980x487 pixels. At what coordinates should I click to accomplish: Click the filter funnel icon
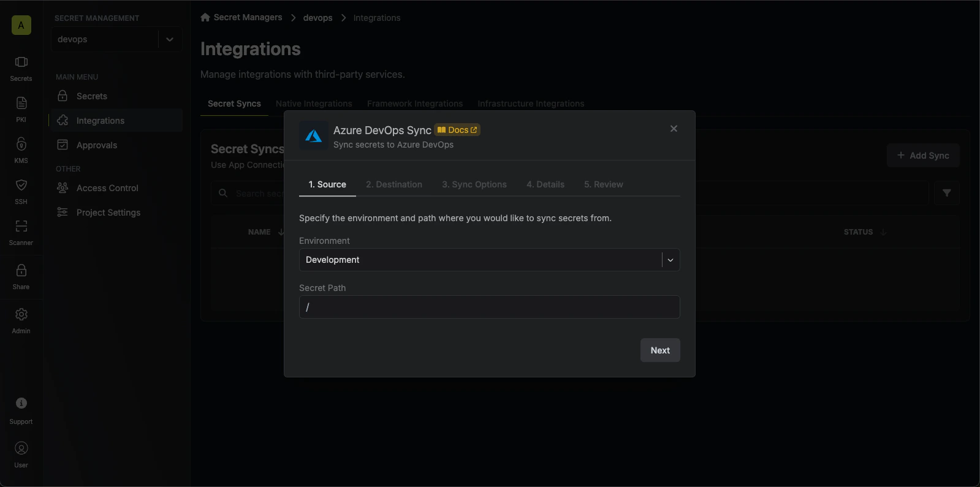(947, 193)
